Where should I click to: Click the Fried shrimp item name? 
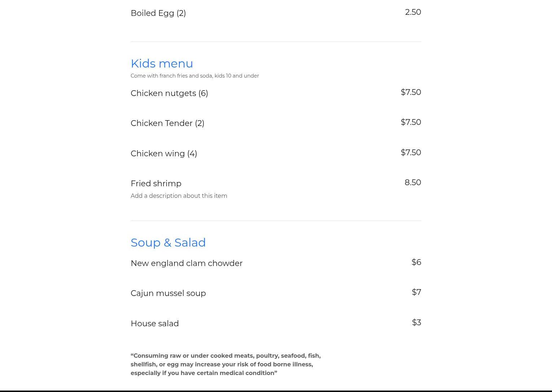pyautogui.click(x=156, y=184)
